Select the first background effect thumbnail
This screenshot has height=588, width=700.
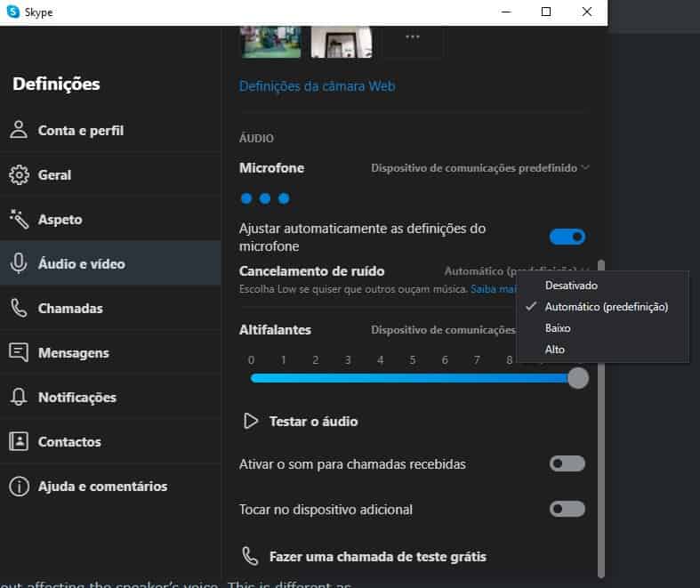[x=271, y=42]
